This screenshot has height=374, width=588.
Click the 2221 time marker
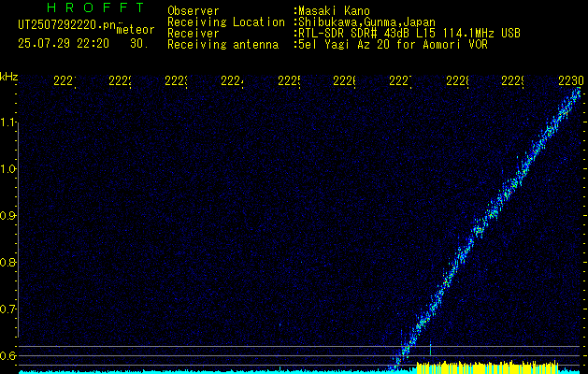point(65,81)
